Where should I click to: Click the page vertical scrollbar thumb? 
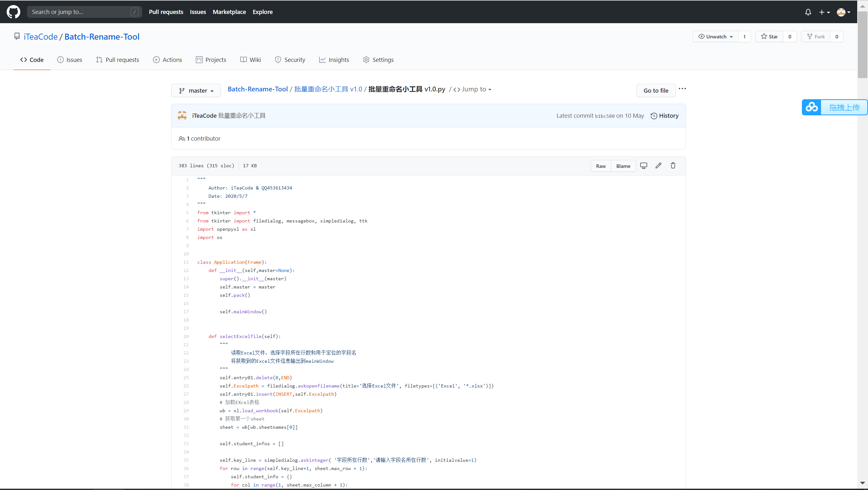pos(862,45)
